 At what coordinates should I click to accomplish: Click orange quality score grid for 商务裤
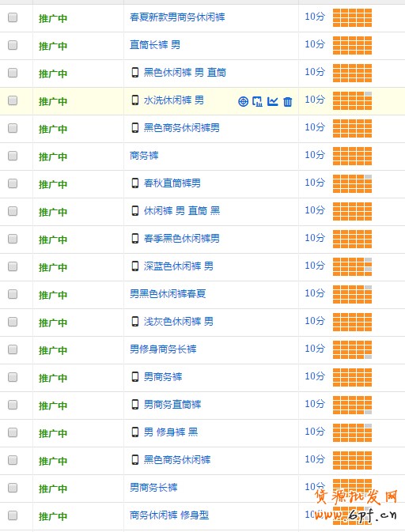tap(352, 156)
